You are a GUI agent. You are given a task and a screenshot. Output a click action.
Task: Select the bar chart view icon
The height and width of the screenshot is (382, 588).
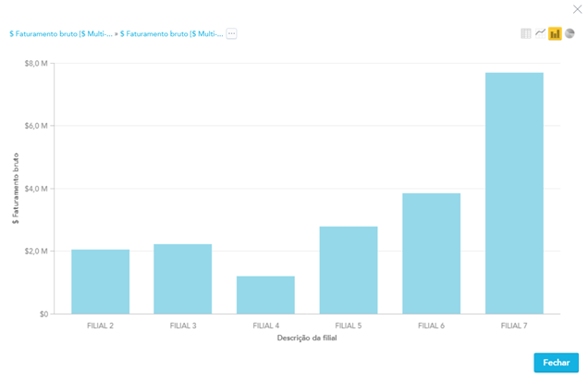555,34
